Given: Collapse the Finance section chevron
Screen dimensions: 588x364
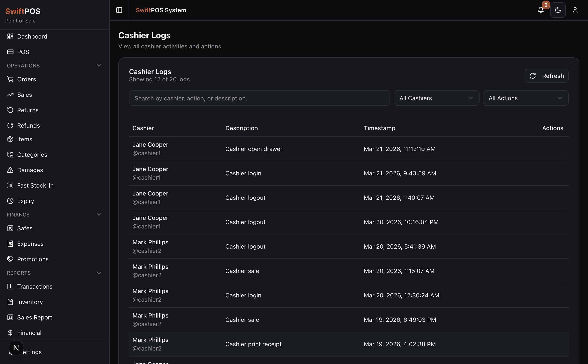Looking at the screenshot, I should pos(99,215).
